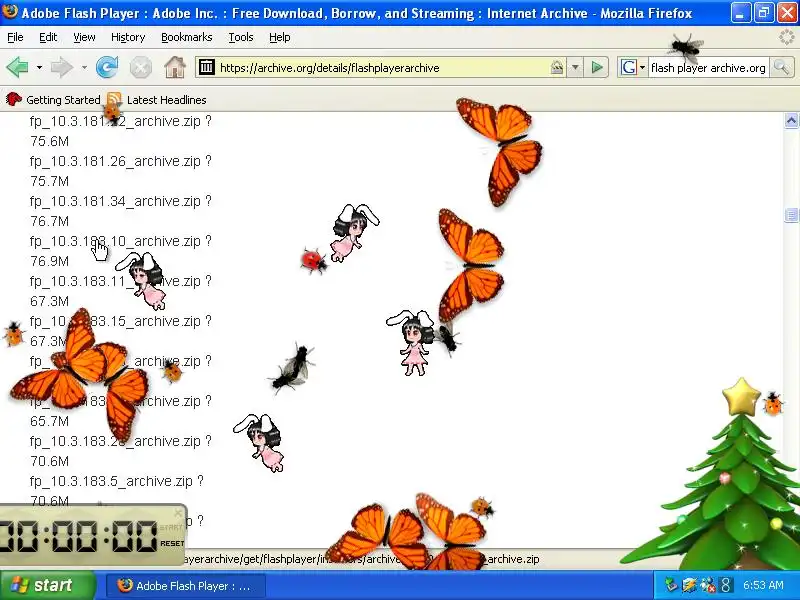Viewport: 800px width, 600px height.
Task: Open the Bookmarks menu
Action: coord(187,37)
